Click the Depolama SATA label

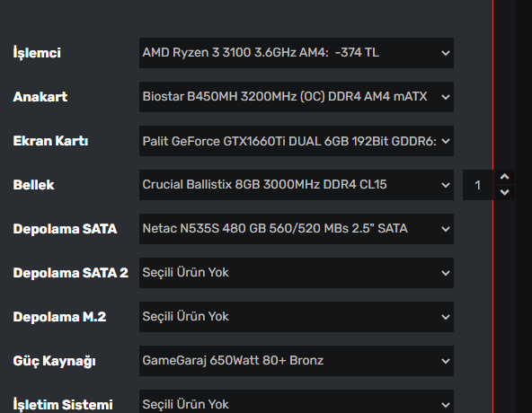coord(65,229)
